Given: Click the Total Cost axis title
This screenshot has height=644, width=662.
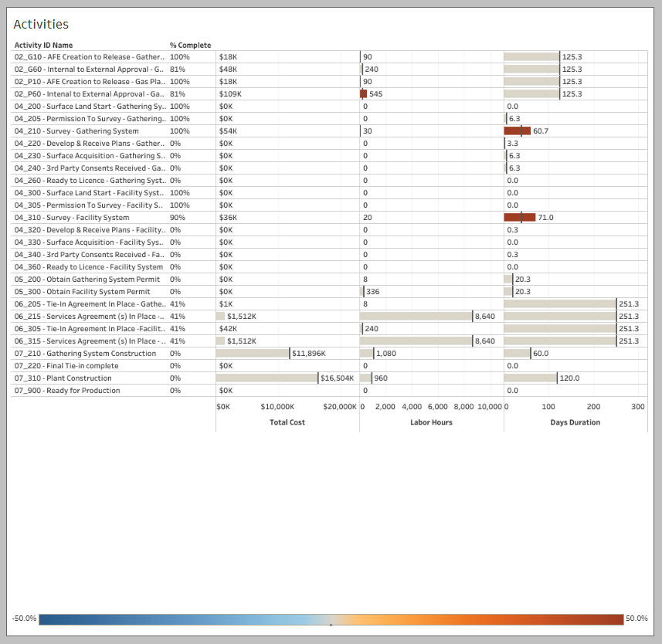Looking at the screenshot, I should coord(287,422).
